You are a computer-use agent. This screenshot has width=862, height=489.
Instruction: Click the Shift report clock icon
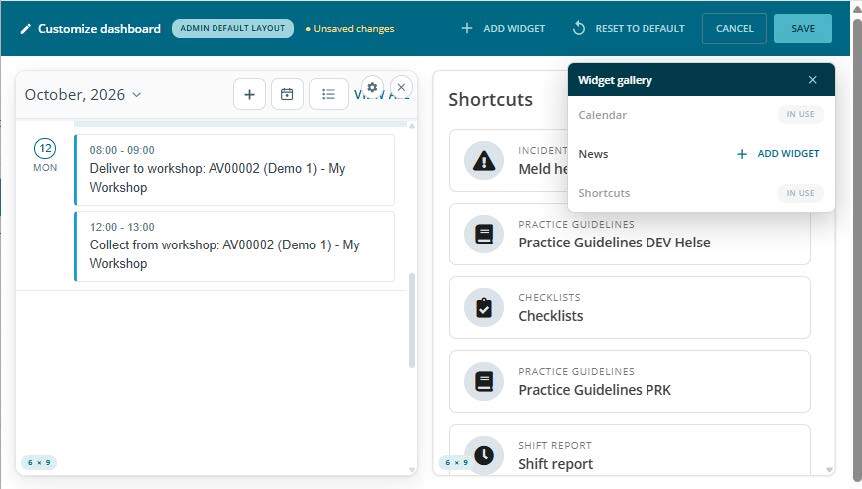point(484,455)
